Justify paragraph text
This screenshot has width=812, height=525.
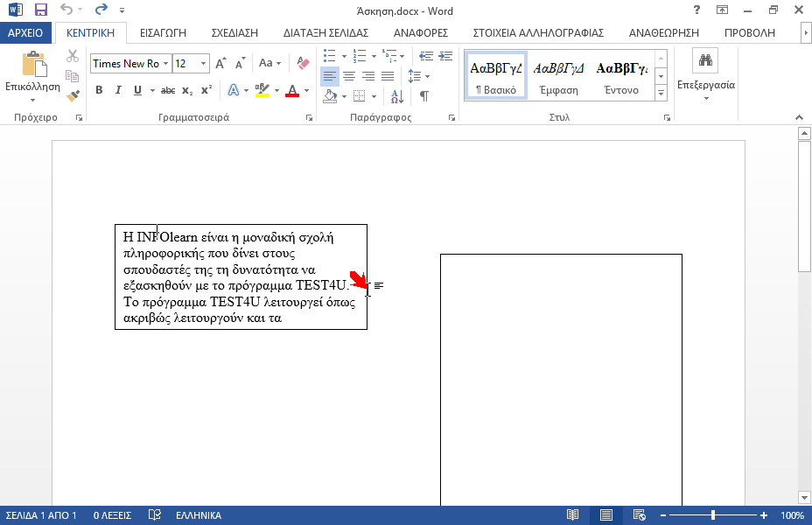(x=388, y=77)
